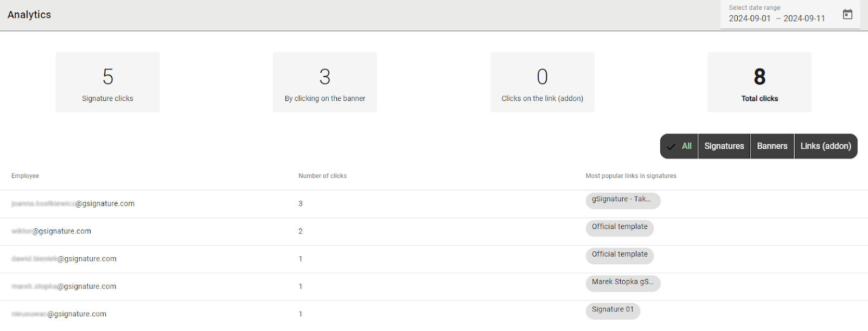
Task: Click the Marek Stopka gS... chip
Action: pyautogui.click(x=623, y=283)
